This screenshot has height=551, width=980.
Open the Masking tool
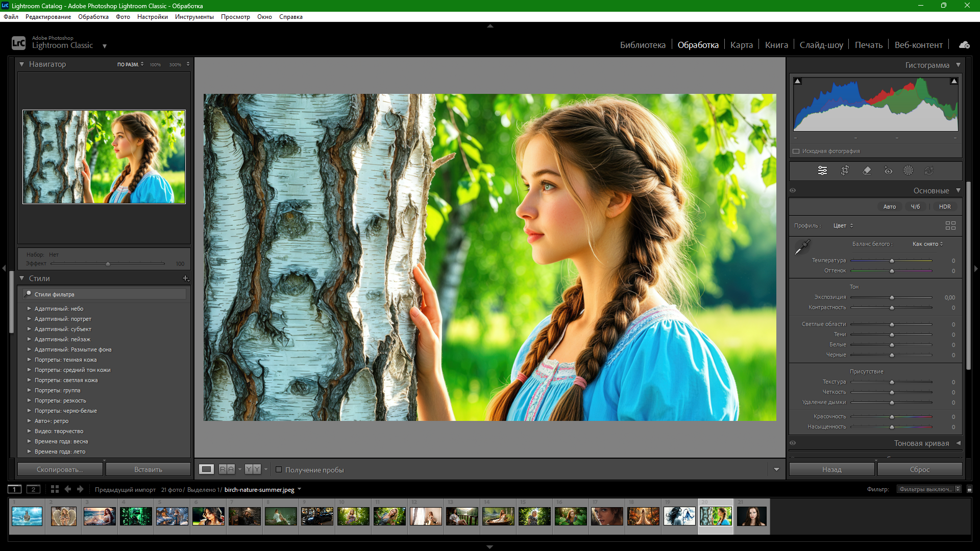coord(908,170)
